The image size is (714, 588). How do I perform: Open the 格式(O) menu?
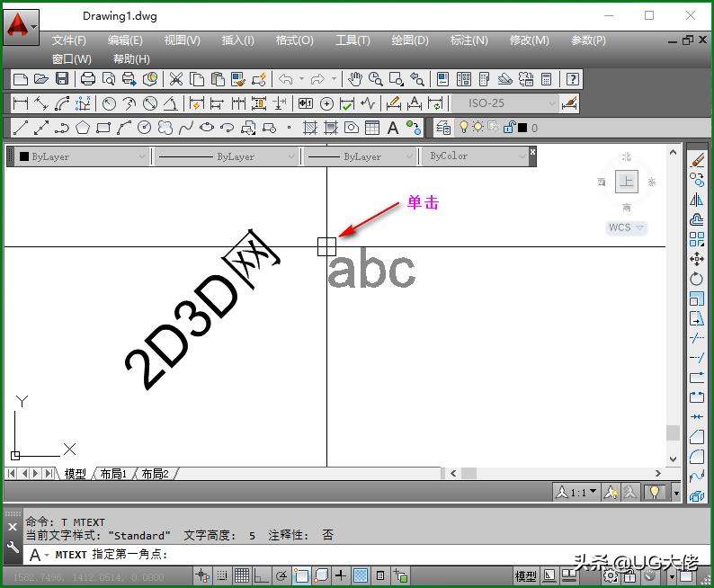(295, 40)
